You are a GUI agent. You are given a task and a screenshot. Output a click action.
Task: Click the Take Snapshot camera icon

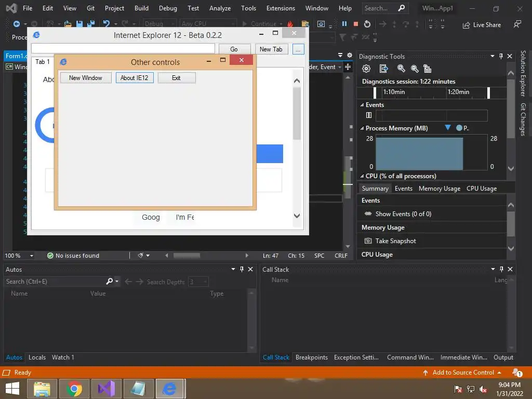pyautogui.click(x=368, y=241)
